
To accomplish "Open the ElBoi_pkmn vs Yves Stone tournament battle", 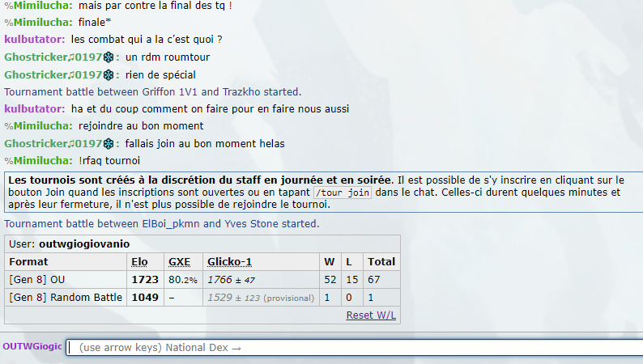I will [162, 223].
